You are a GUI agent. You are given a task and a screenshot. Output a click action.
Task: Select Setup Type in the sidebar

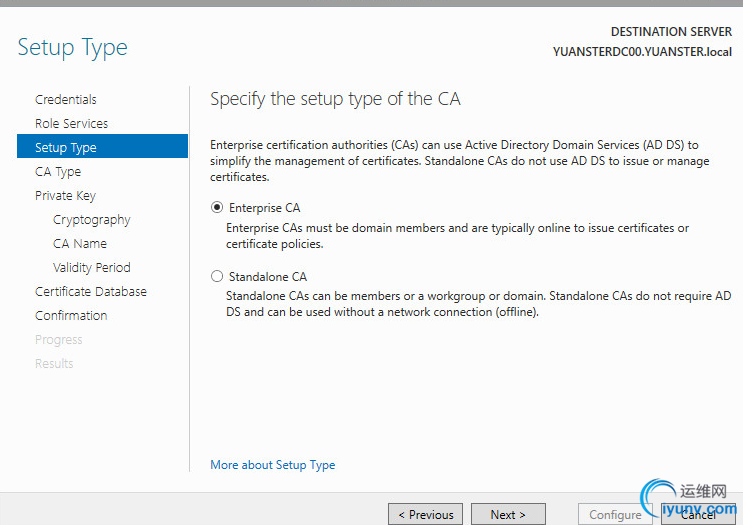tap(66, 148)
